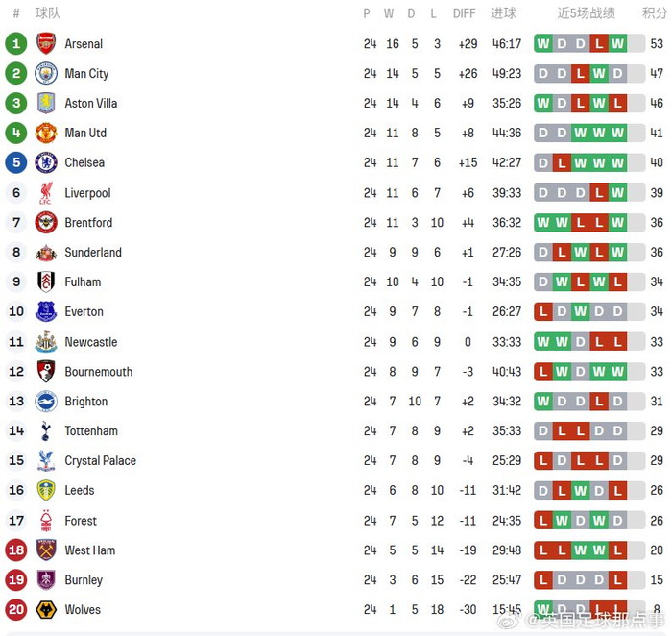
Task: Open the Chelsea club logo
Action: click(x=46, y=162)
